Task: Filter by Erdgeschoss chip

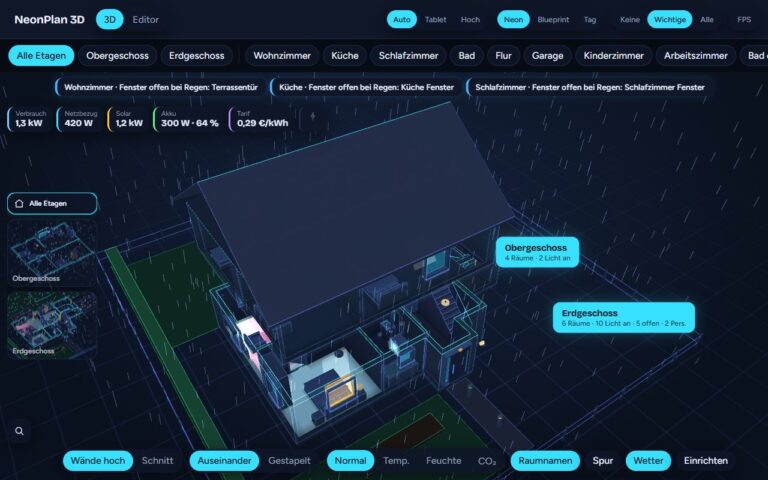Action: click(196, 56)
